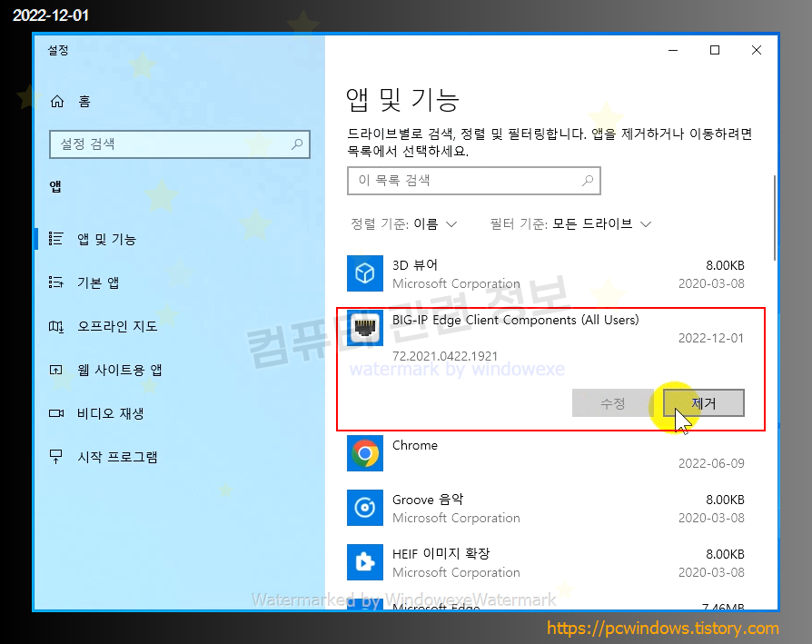Select the 웹 사이트용 앱 icon
The height and width of the screenshot is (644, 812).
(x=56, y=370)
